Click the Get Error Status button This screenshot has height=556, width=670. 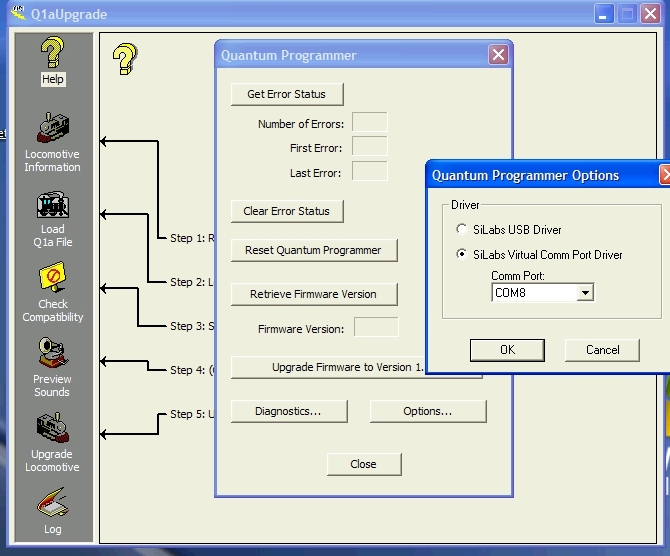[287, 94]
